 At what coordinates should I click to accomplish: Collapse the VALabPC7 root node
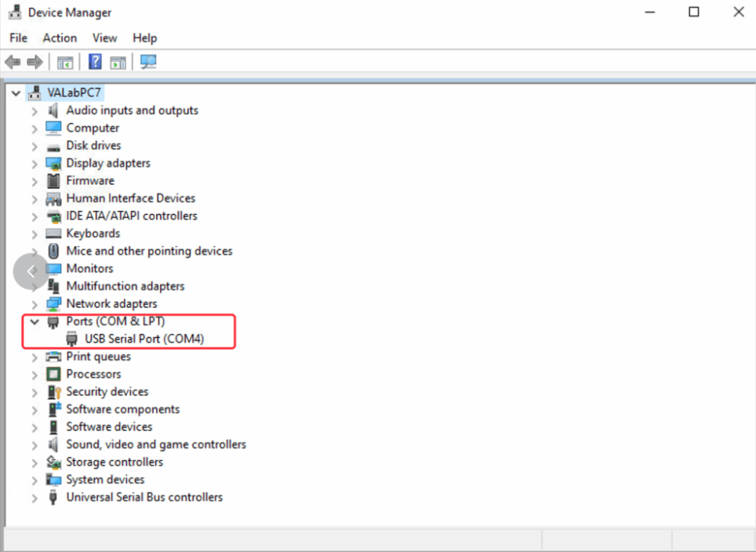(16, 93)
